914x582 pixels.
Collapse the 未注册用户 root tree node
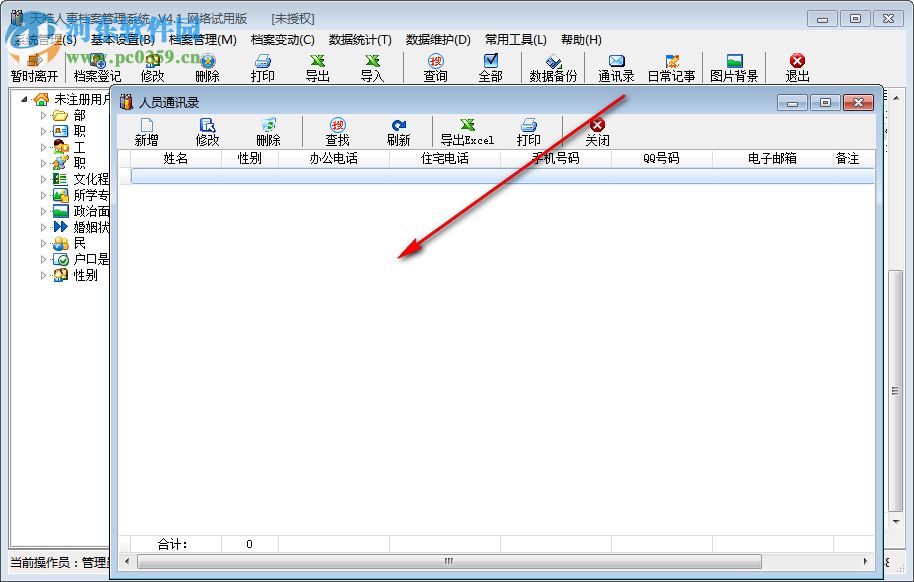click(x=24, y=99)
